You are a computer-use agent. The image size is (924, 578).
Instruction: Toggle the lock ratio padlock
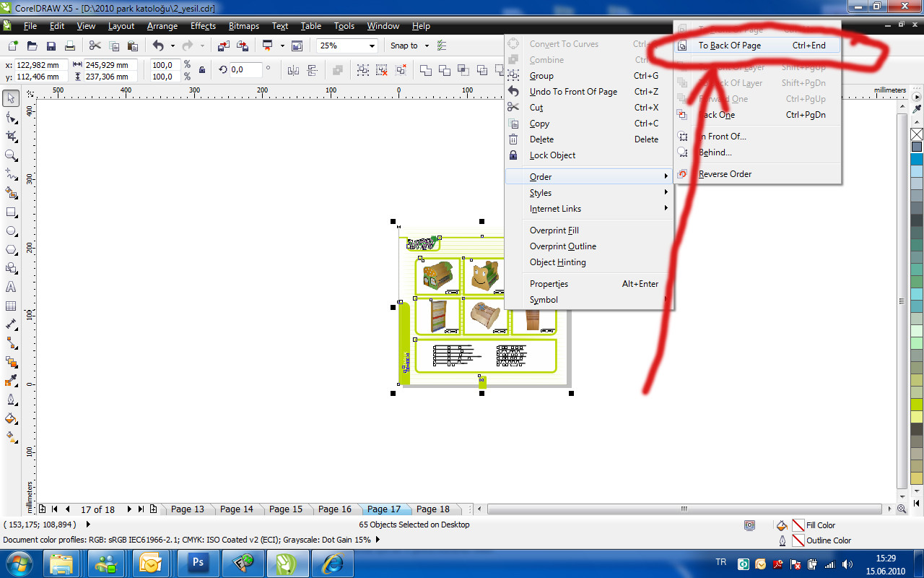coord(201,70)
